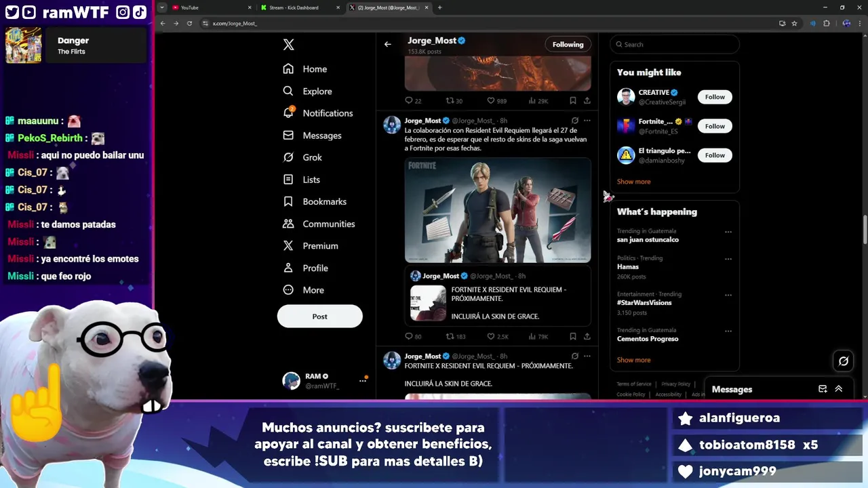Open Grok from the sidebar
868x488 pixels.
click(x=303, y=157)
